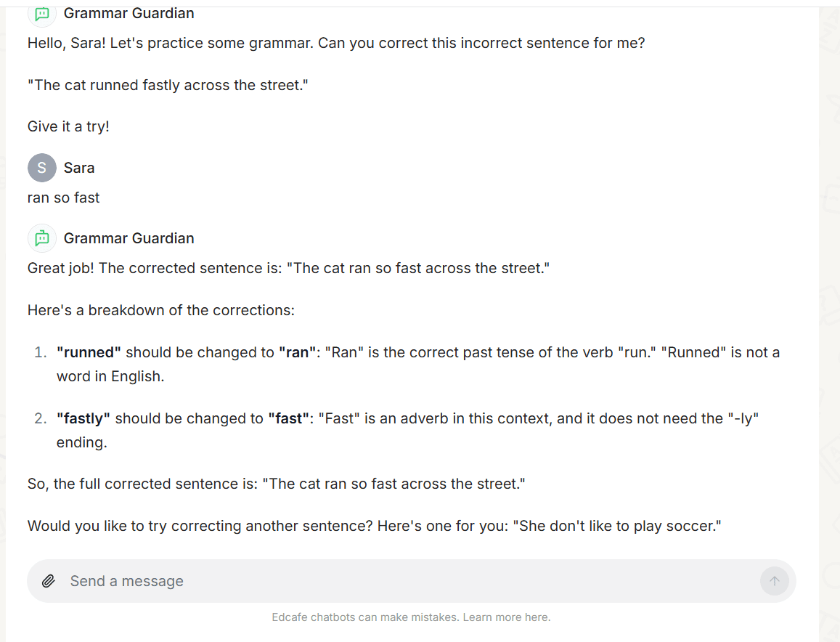This screenshot has width=840, height=642.
Task: Click the Give it a try! text
Action: click(68, 126)
